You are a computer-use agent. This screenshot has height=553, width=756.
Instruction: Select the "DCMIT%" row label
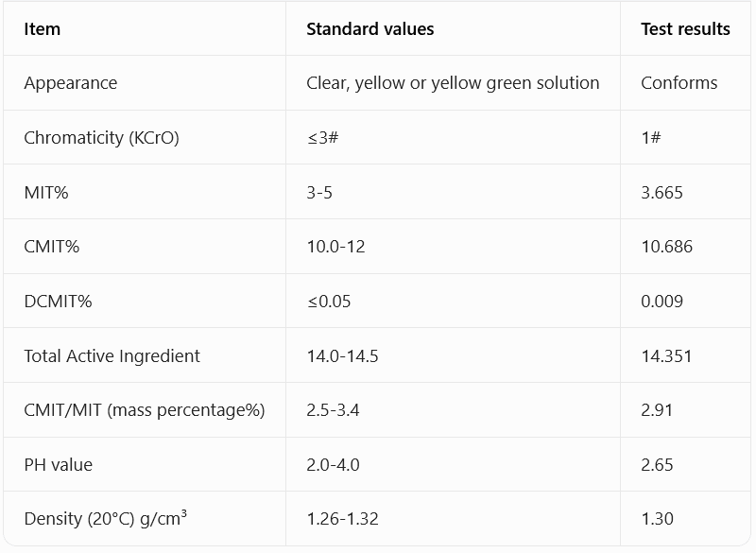click(x=58, y=302)
